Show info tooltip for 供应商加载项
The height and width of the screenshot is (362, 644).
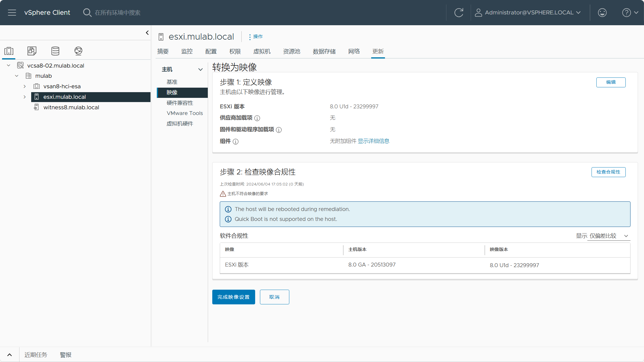tap(257, 118)
